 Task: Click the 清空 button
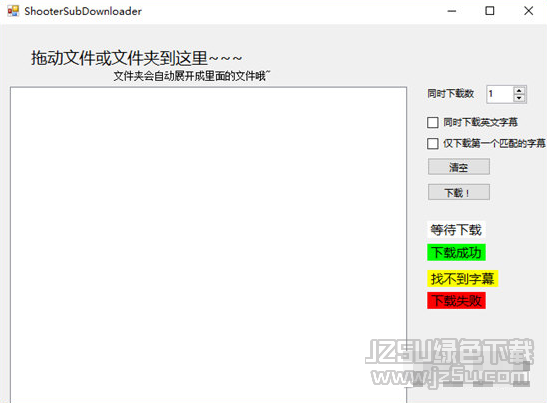(459, 167)
